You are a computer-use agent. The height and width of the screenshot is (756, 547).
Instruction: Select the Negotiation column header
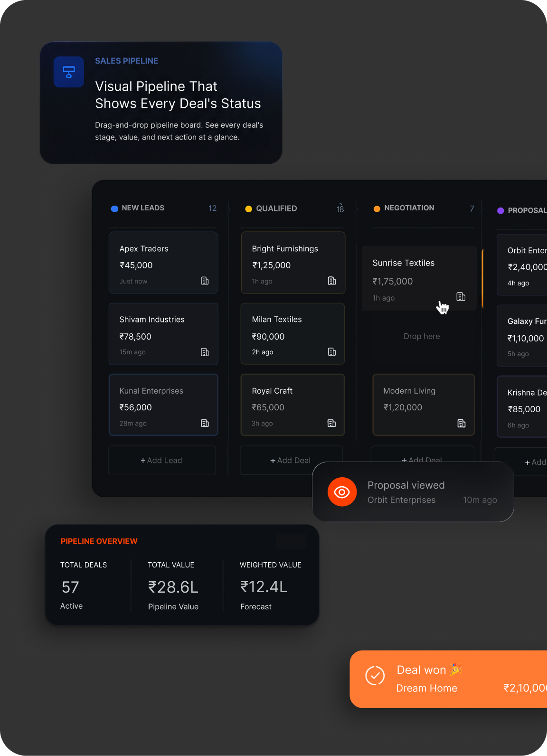tap(424, 208)
